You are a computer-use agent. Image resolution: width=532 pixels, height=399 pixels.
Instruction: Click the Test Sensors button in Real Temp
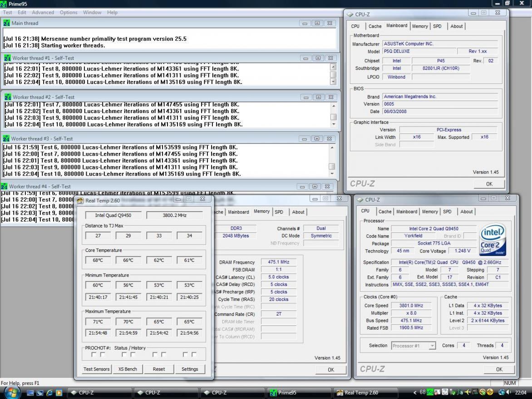click(96, 369)
